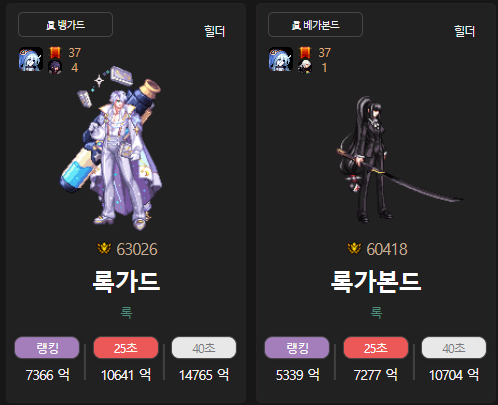Click the 록가본드 character name
This screenshot has width=498, height=405.
[376, 282]
